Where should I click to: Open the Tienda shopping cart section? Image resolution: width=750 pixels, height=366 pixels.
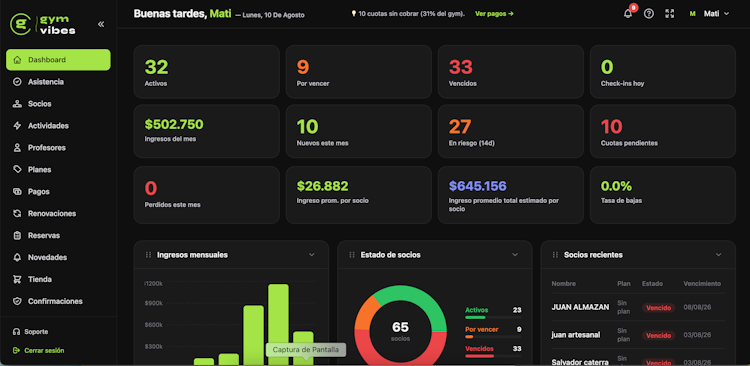point(58,279)
